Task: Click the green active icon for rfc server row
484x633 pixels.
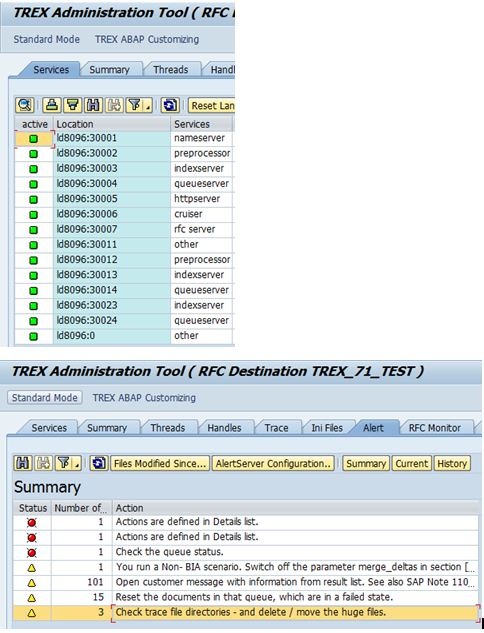Action: [34, 230]
